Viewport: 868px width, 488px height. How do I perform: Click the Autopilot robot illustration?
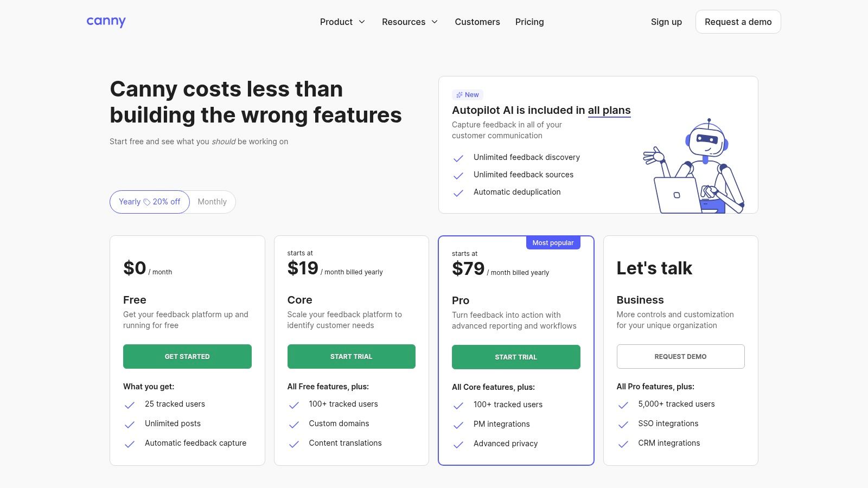(x=694, y=166)
